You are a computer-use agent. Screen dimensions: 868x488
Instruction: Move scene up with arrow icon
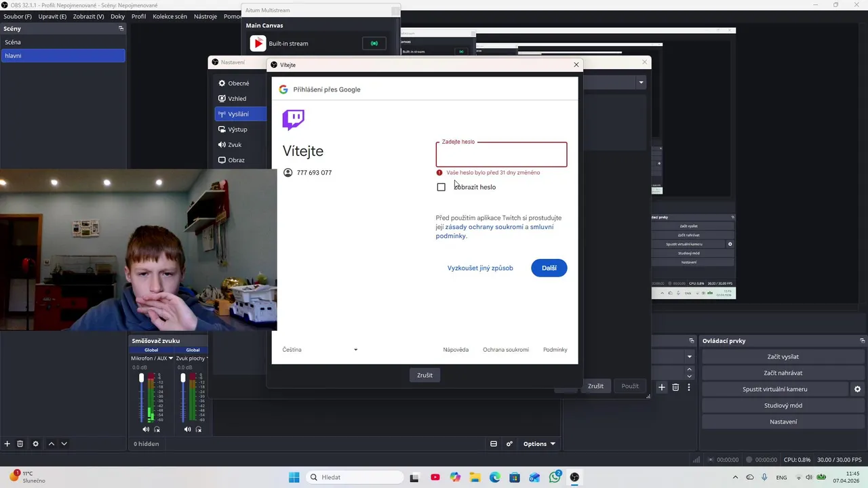pos(51,444)
